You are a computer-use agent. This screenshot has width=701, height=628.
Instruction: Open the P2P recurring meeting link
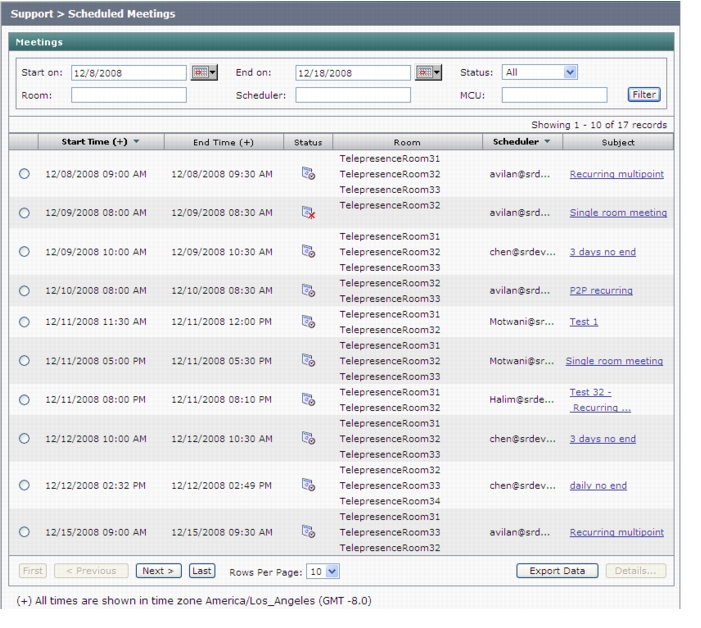coord(601,291)
